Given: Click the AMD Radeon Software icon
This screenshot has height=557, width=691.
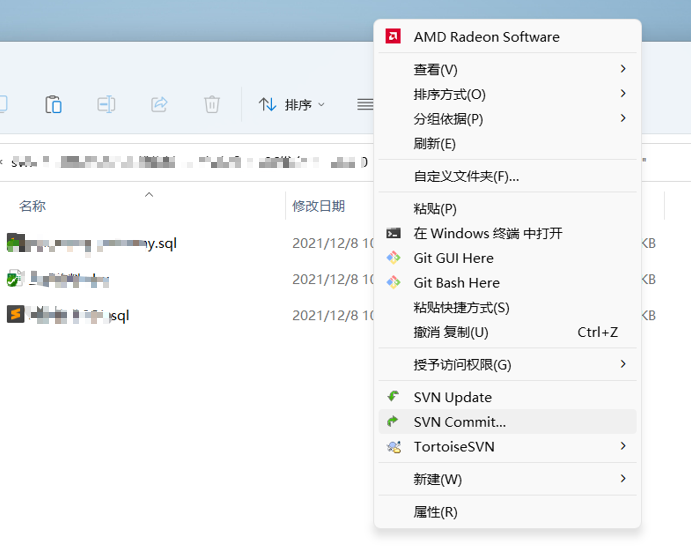Looking at the screenshot, I should 394,37.
